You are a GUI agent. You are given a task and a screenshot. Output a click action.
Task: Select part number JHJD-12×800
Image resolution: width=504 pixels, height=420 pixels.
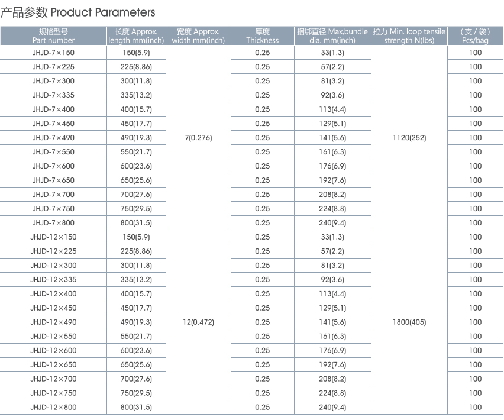pos(53,408)
